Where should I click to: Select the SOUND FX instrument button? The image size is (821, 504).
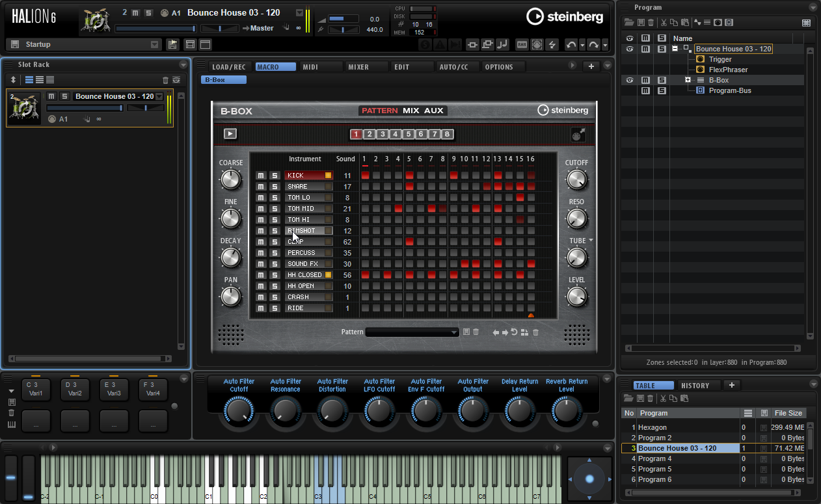[x=309, y=264]
